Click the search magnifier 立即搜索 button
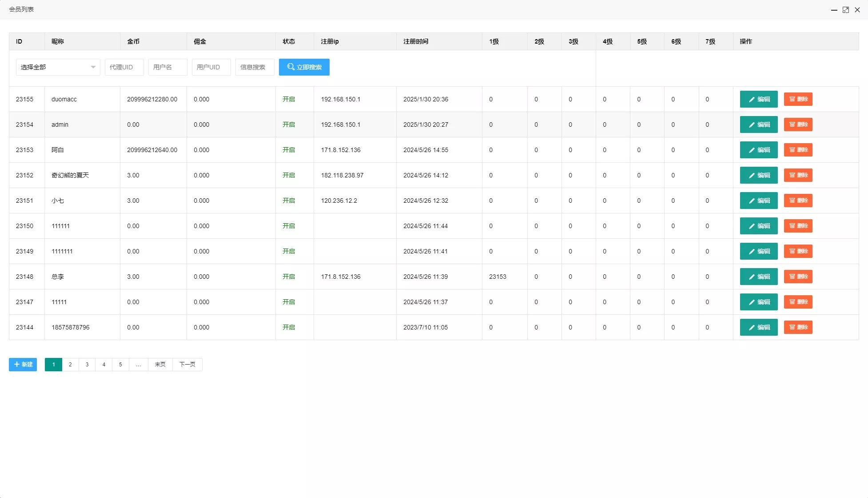 tap(304, 67)
